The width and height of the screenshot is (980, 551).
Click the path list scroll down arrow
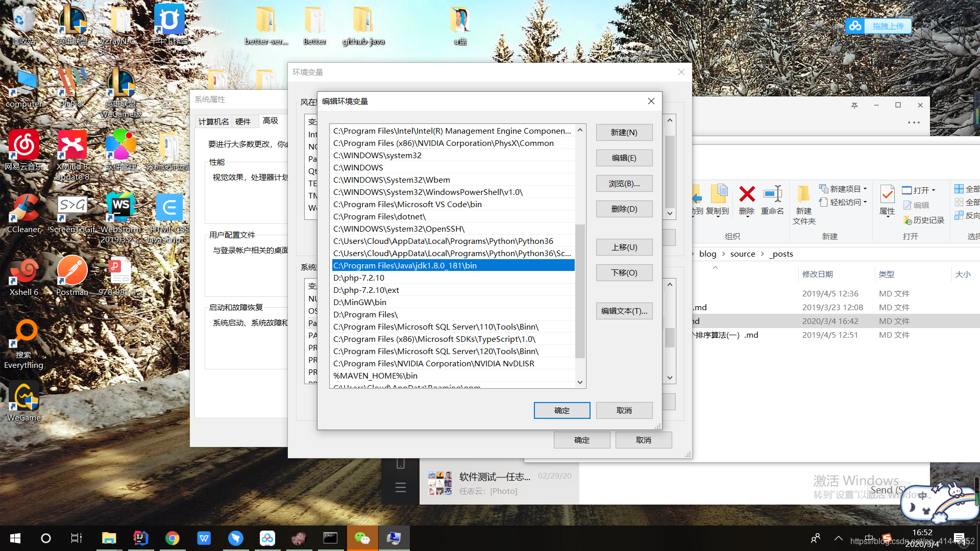click(580, 382)
